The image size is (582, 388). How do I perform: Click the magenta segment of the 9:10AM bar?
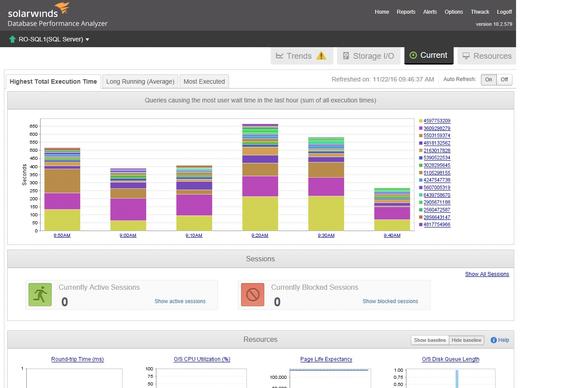(x=194, y=205)
